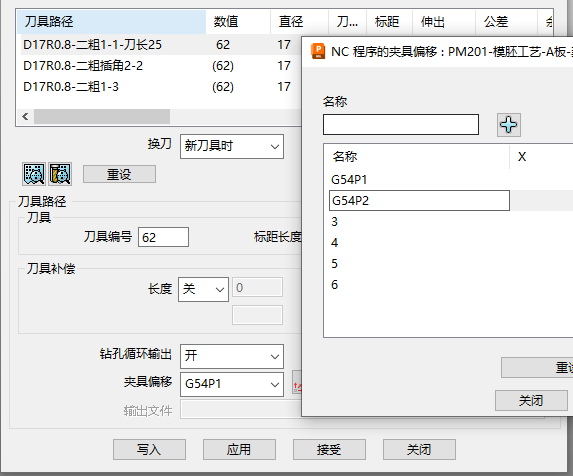Click the second toolpath preview icon left of 重设
This screenshot has height=476, width=573.
coord(60,174)
